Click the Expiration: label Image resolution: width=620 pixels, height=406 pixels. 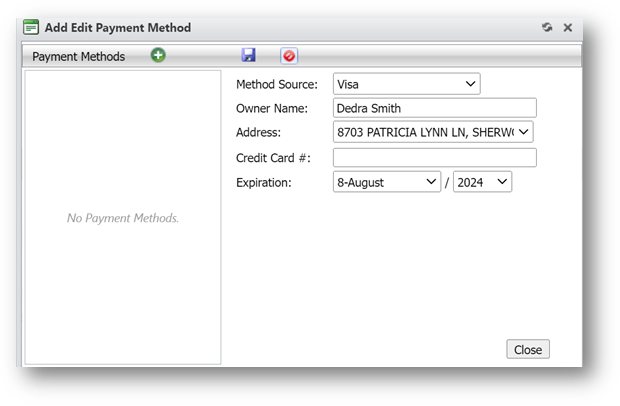[263, 182]
